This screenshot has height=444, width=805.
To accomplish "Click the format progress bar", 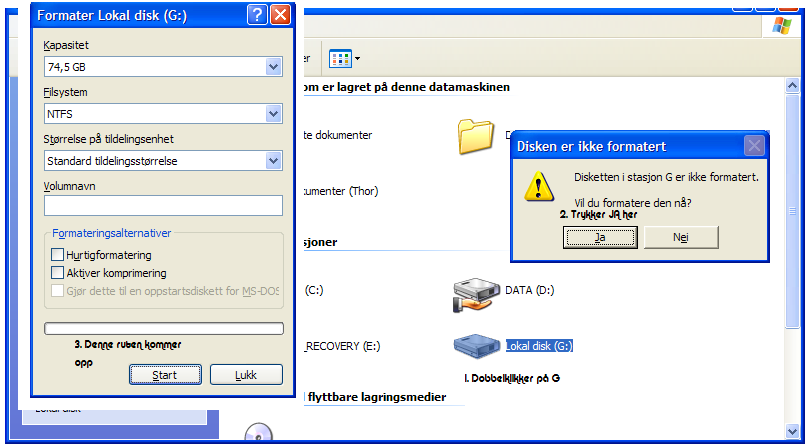I will tap(164, 329).
